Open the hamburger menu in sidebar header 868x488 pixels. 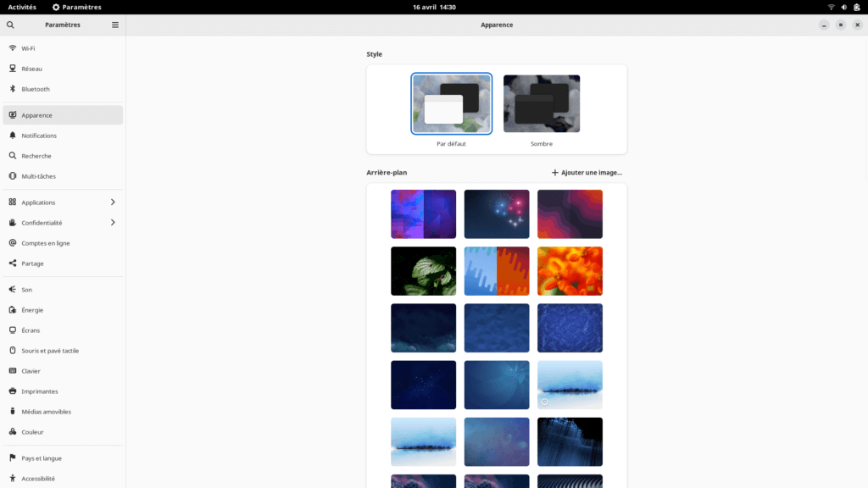pyautogui.click(x=115, y=25)
